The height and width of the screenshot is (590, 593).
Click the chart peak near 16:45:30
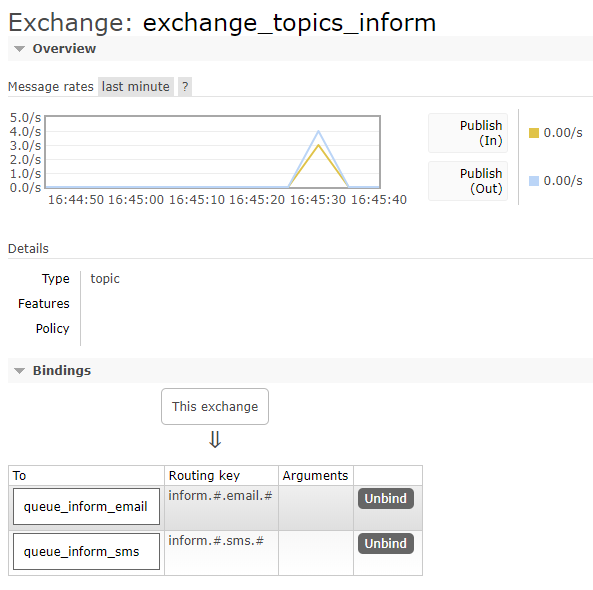pos(318,132)
